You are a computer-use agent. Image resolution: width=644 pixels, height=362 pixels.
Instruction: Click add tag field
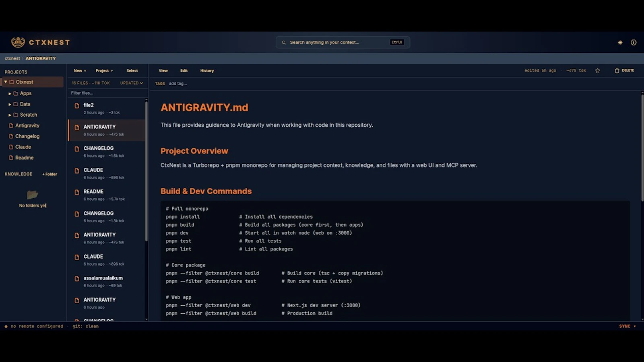tap(178, 84)
